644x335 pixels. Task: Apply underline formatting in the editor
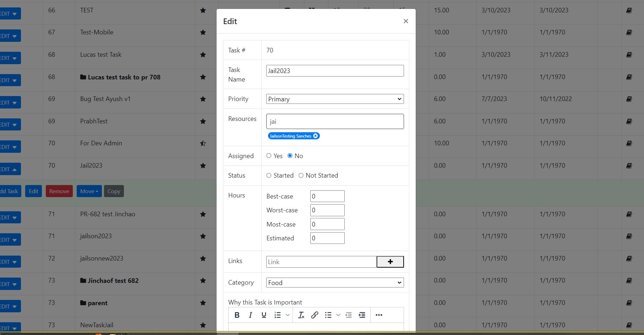[264, 315]
